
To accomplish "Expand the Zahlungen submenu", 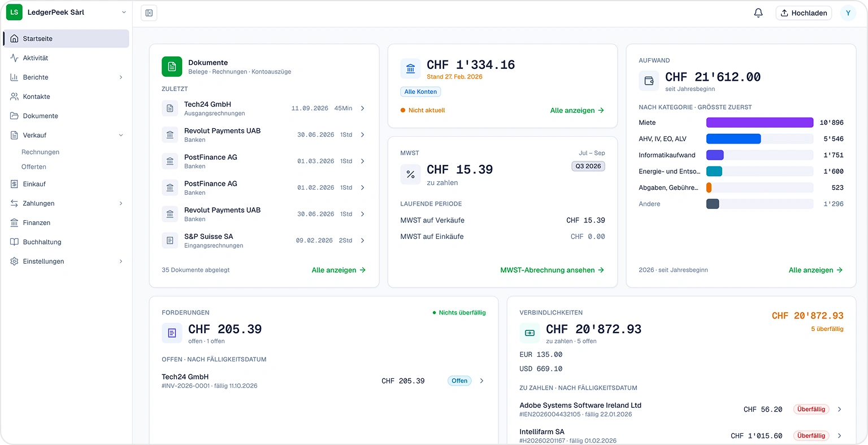I will 121,203.
